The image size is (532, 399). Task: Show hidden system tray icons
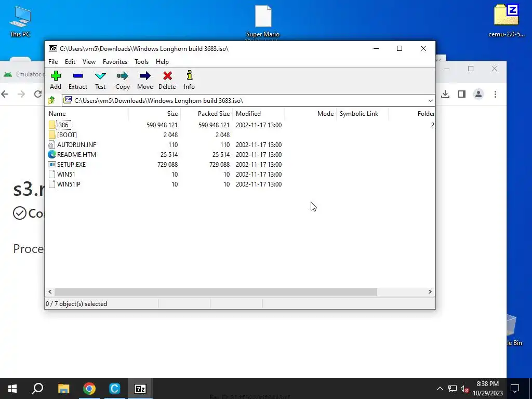440,389
